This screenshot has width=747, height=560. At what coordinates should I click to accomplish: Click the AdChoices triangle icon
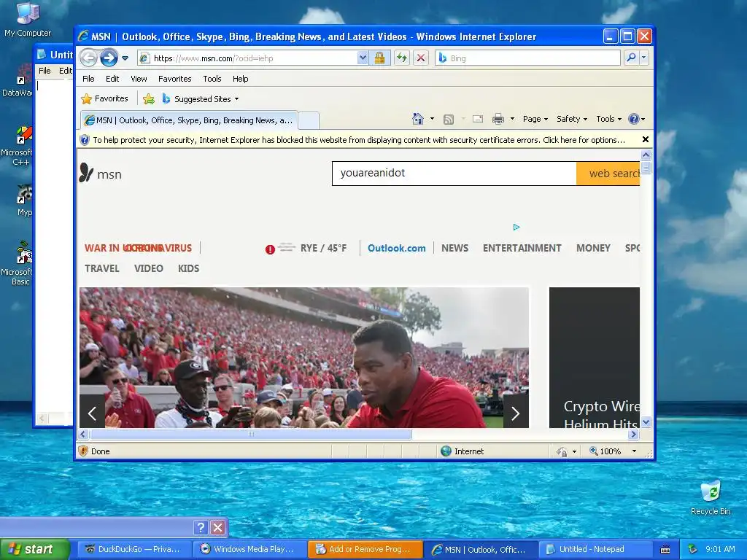(x=516, y=227)
